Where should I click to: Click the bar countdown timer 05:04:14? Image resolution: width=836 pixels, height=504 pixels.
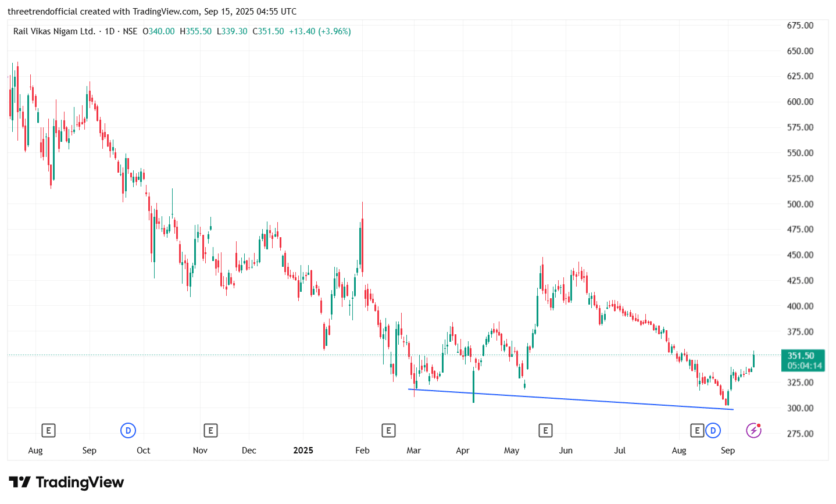[805, 366]
